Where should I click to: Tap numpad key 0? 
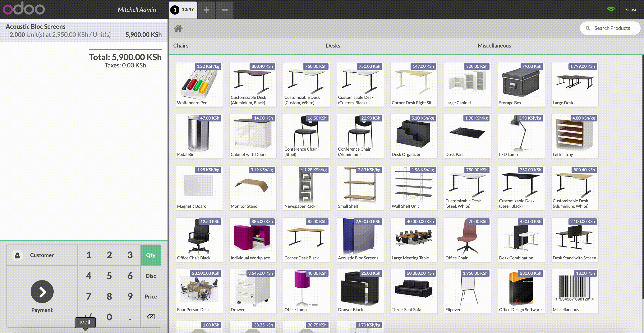(109, 317)
